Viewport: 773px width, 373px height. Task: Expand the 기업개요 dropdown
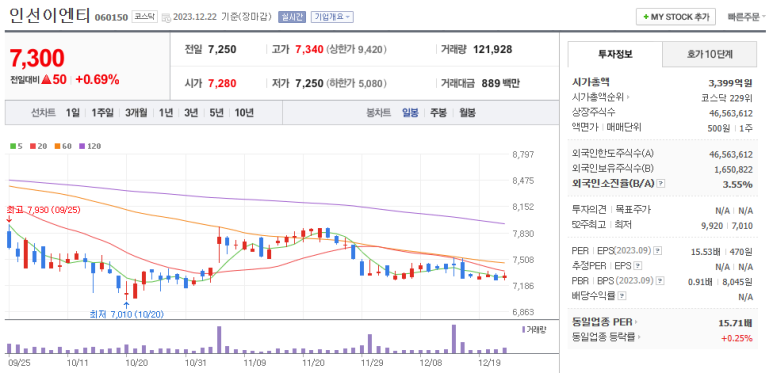click(x=332, y=17)
